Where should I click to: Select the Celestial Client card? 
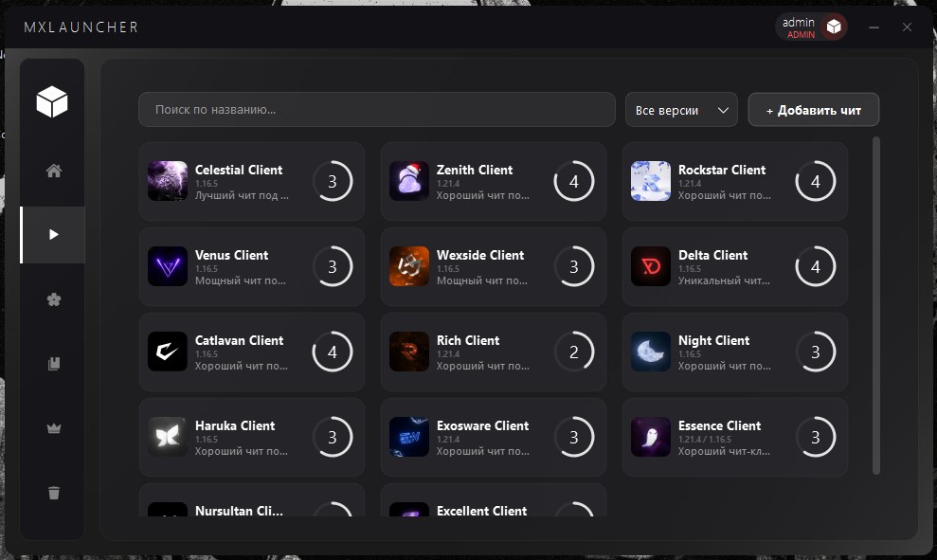tap(251, 181)
